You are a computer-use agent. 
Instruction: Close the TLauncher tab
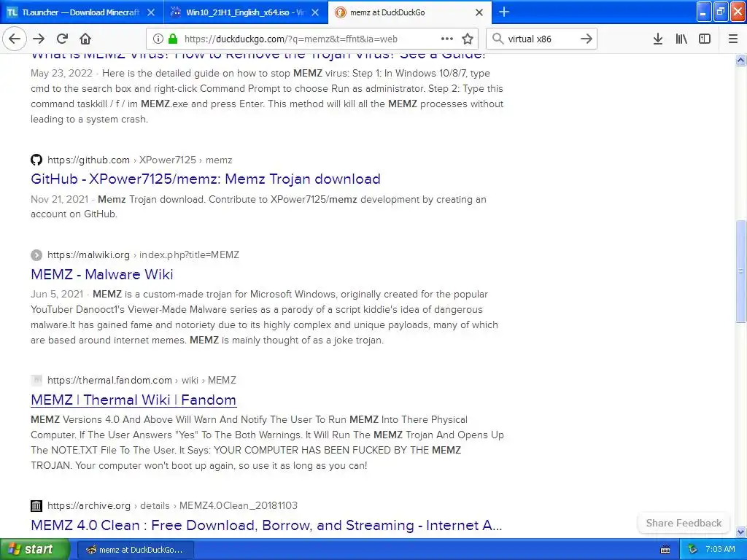[x=151, y=12]
